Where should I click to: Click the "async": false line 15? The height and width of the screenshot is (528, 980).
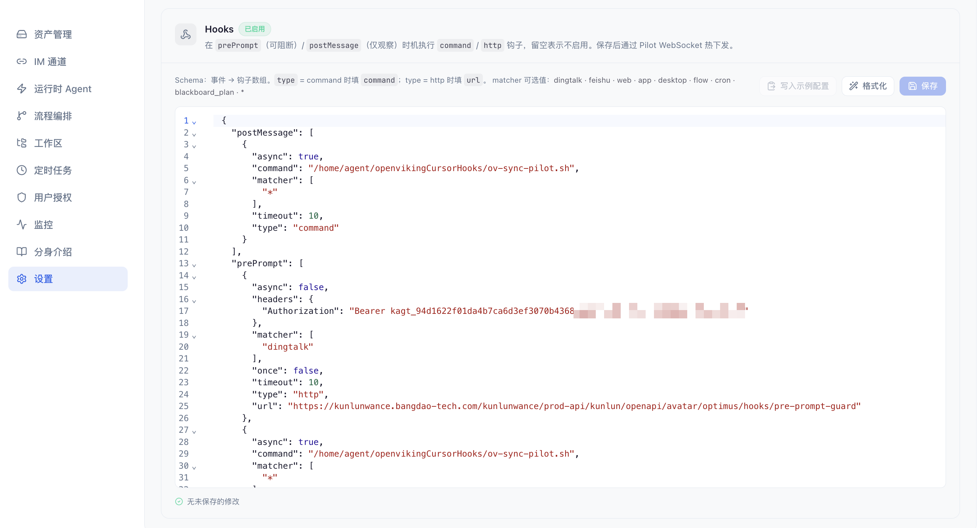(x=290, y=287)
